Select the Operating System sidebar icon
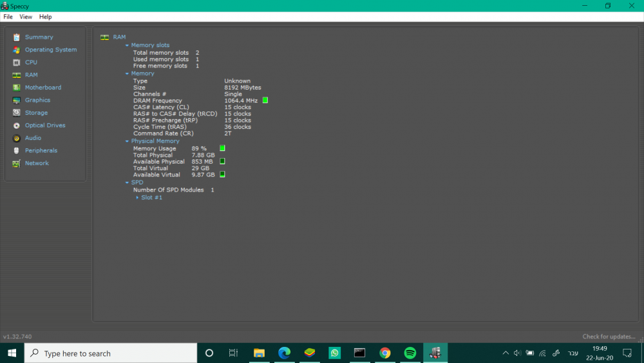This screenshot has height=363, width=644. [17, 50]
